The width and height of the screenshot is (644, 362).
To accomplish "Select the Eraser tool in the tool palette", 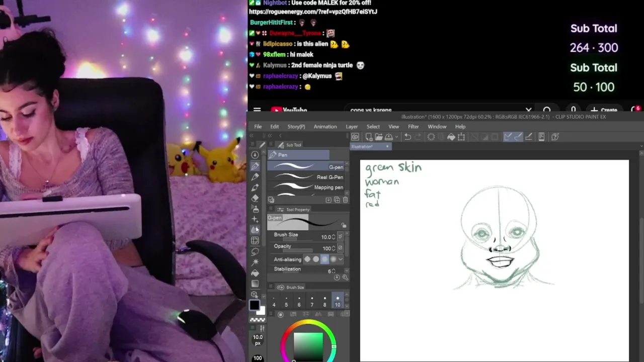I will (x=255, y=198).
